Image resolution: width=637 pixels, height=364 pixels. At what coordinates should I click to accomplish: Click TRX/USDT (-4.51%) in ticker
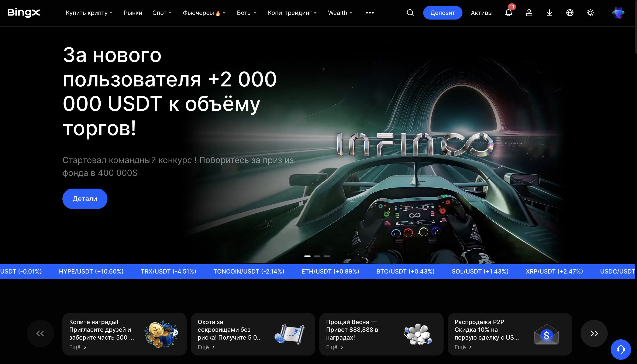[168, 271]
